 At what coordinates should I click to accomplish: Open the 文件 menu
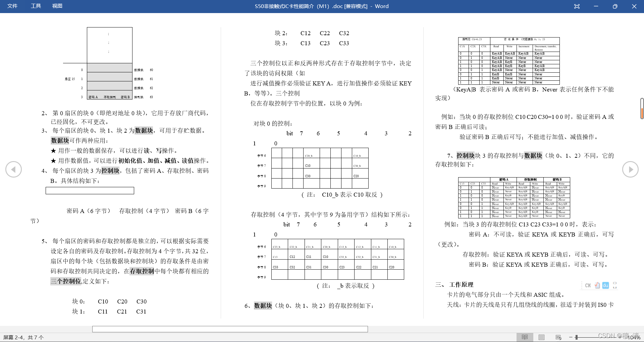(x=12, y=6)
